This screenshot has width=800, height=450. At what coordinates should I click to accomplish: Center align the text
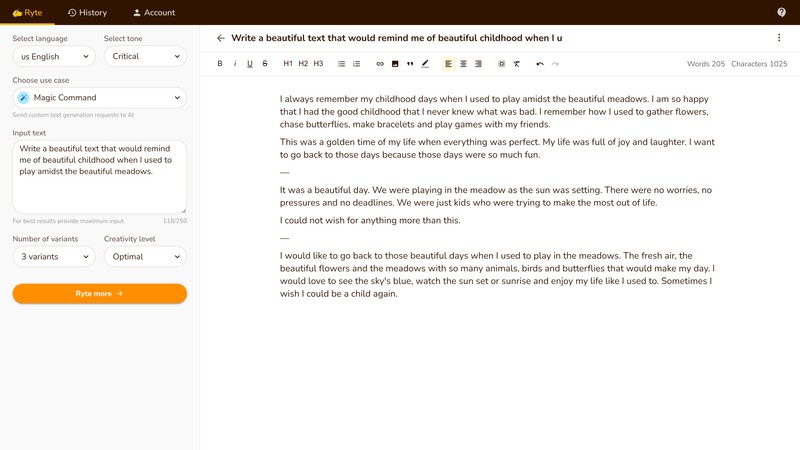(463, 64)
